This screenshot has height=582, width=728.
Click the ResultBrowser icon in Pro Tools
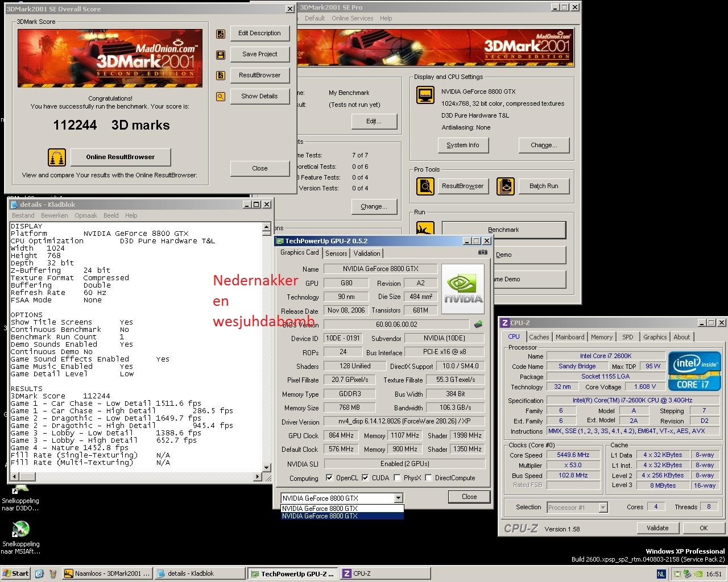click(x=425, y=186)
